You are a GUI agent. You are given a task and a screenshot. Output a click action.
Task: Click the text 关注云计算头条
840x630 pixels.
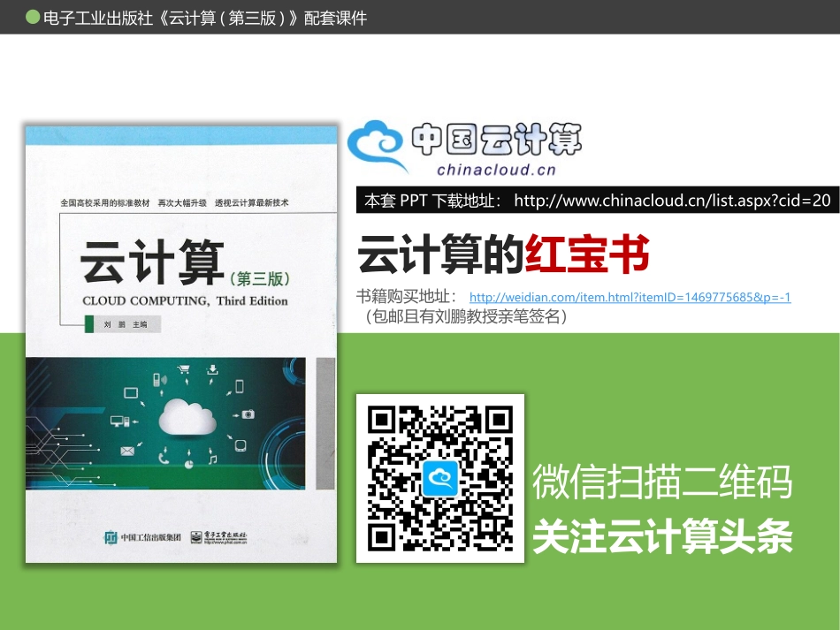[662, 537]
